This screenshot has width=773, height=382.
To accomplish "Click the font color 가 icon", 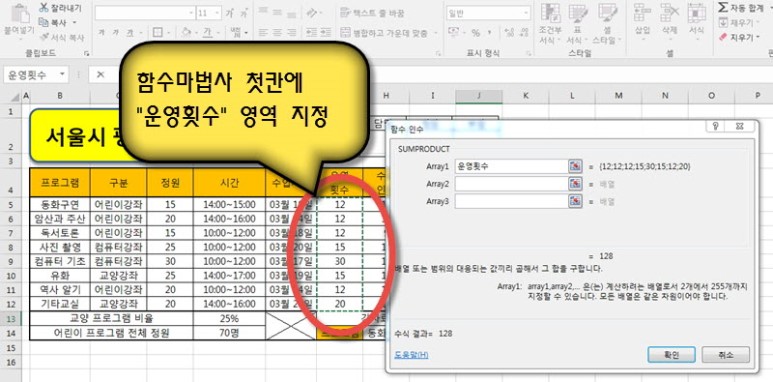I will coord(207,33).
